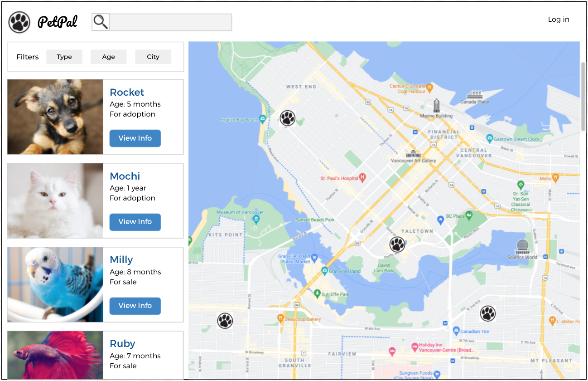Click the English Bay Beach pin
Image resolution: width=588 pixels, height=381 pixels.
coord(262,119)
